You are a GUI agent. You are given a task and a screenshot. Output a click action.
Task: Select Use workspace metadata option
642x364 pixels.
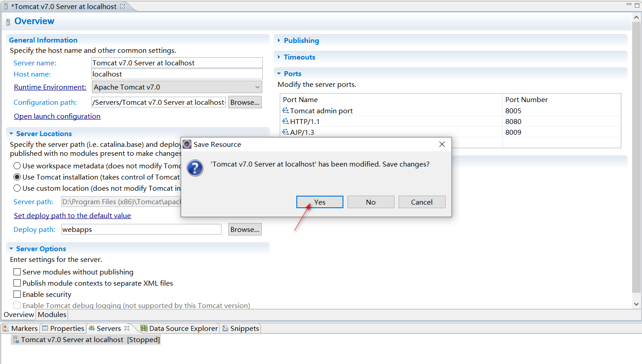coord(17,166)
